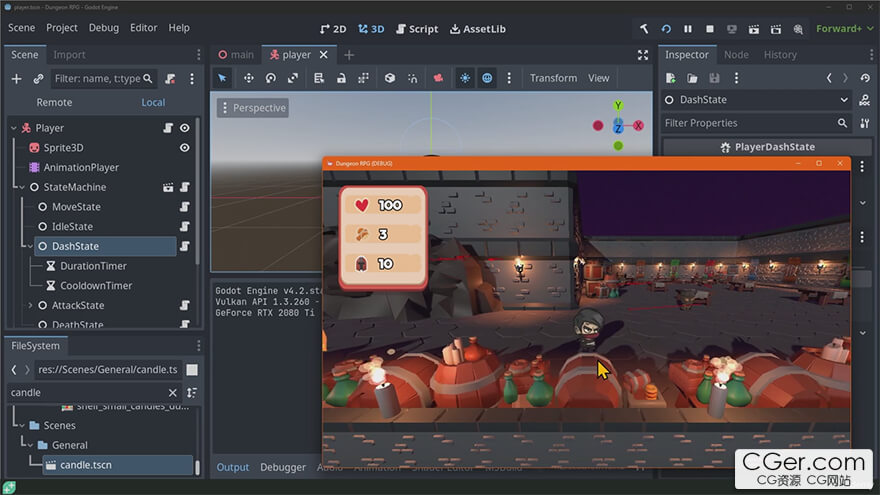Image resolution: width=880 pixels, height=495 pixels.
Task: Collapse the DashState node children
Action: click(x=30, y=246)
